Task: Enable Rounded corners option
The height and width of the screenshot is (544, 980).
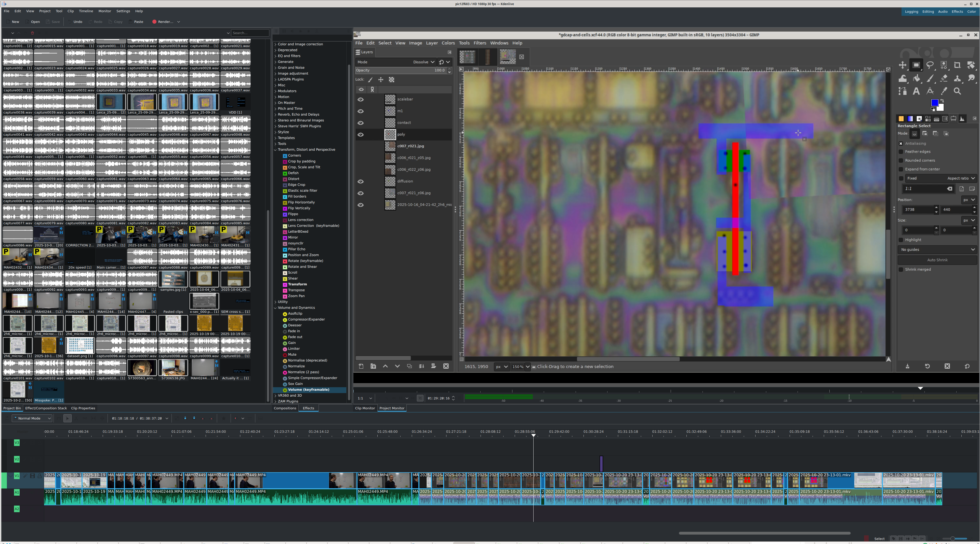Action: click(901, 160)
